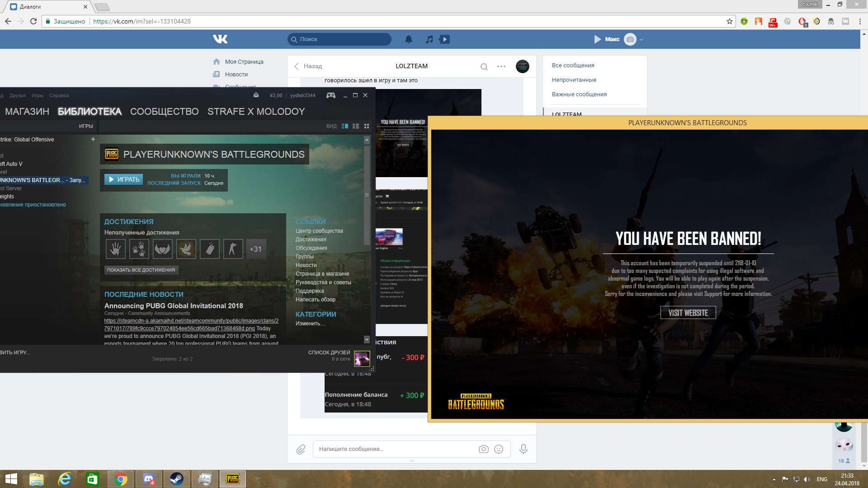
Task: Open Steam МАГАЗИН tab
Action: 27,112
